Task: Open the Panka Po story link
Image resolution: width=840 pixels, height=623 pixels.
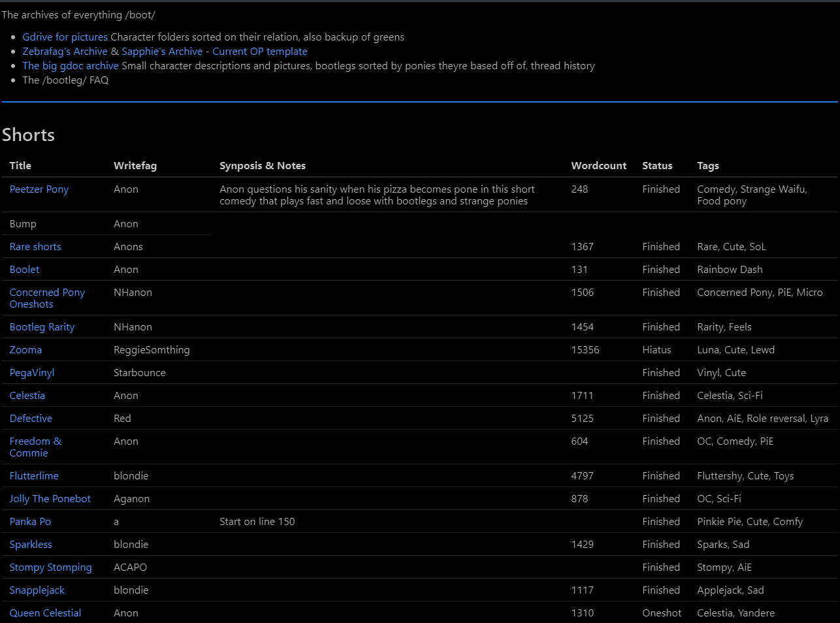Action: point(31,522)
